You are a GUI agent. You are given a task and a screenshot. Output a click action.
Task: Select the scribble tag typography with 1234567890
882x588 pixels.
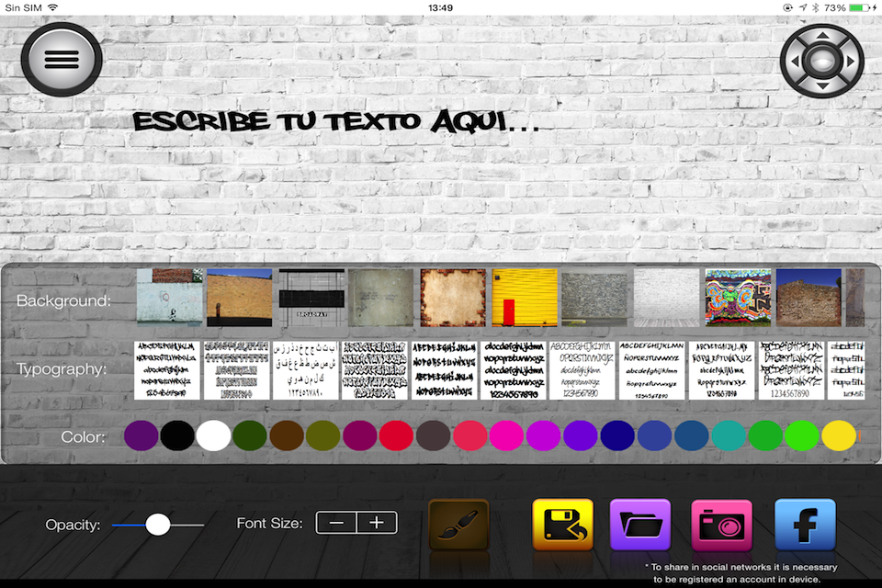(x=791, y=370)
